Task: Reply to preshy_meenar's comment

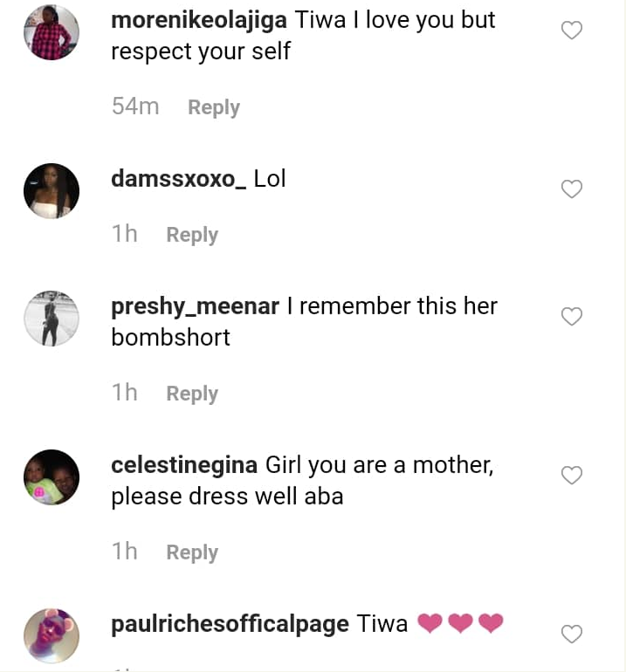Action: (x=192, y=394)
